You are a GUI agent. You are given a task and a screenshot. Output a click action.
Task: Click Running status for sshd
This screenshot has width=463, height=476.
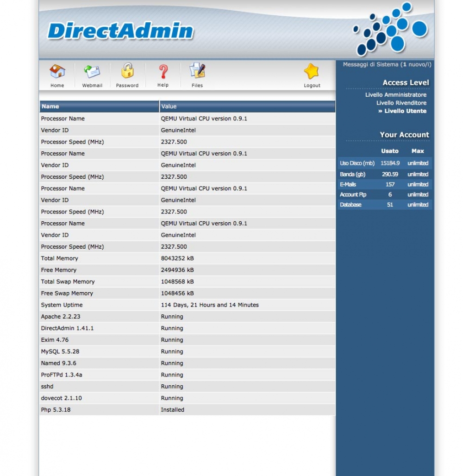point(172,387)
